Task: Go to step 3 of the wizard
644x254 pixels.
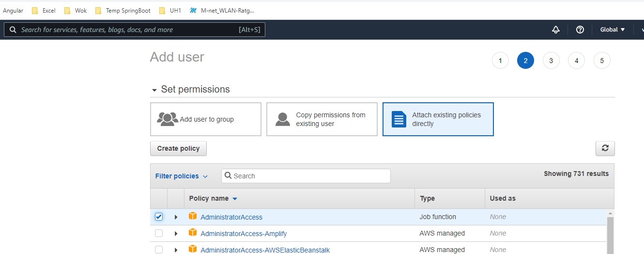Action: [x=551, y=61]
